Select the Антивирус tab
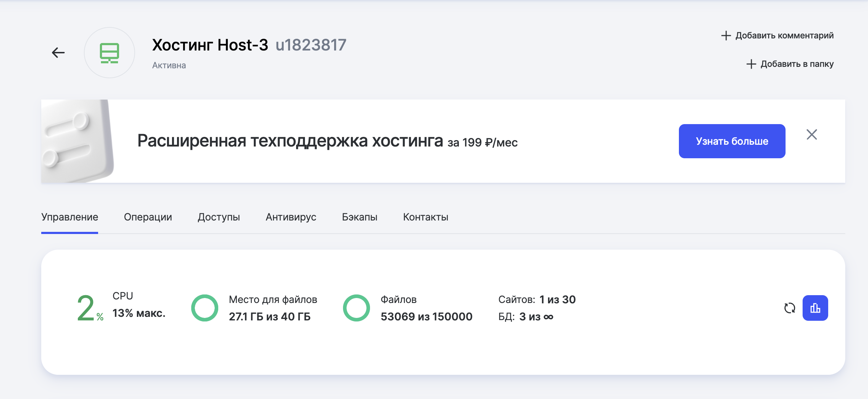868x399 pixels. tap(291, 217)
